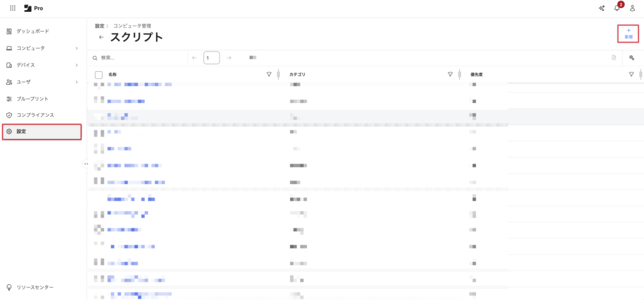The height and width of the screenshot is (300, 644).
Task: Expand the デバイス sidebar chevron
Action: point(77,65)
